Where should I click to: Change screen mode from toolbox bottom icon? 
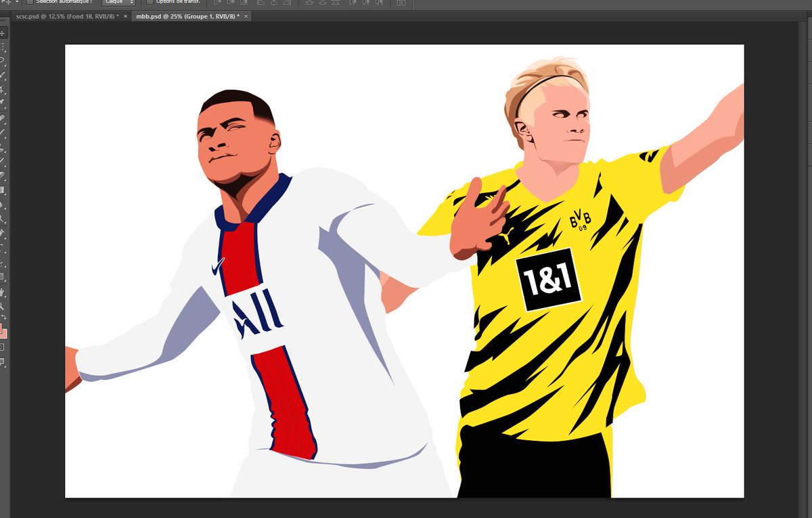coord(3,362)
